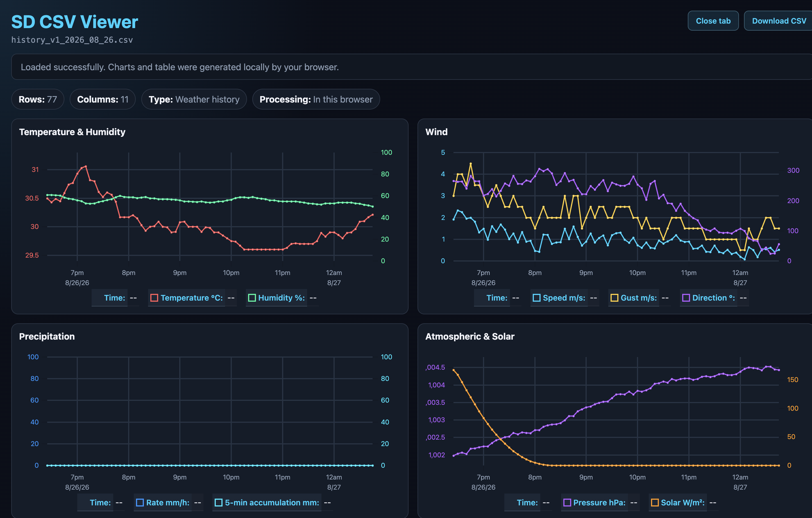Click the Wind chart title
The width and height of the screenshot is (812, 518).
(436, 132)
